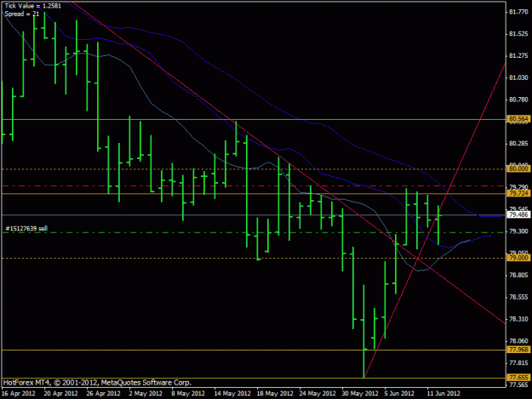The width and height of the screenshot is (532, 399).
Task: Click the current price 79.486 label
Action: point(518,214)
